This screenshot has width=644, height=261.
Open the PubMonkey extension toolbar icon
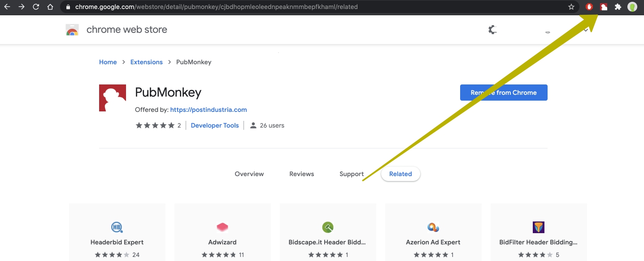(604, 7)
